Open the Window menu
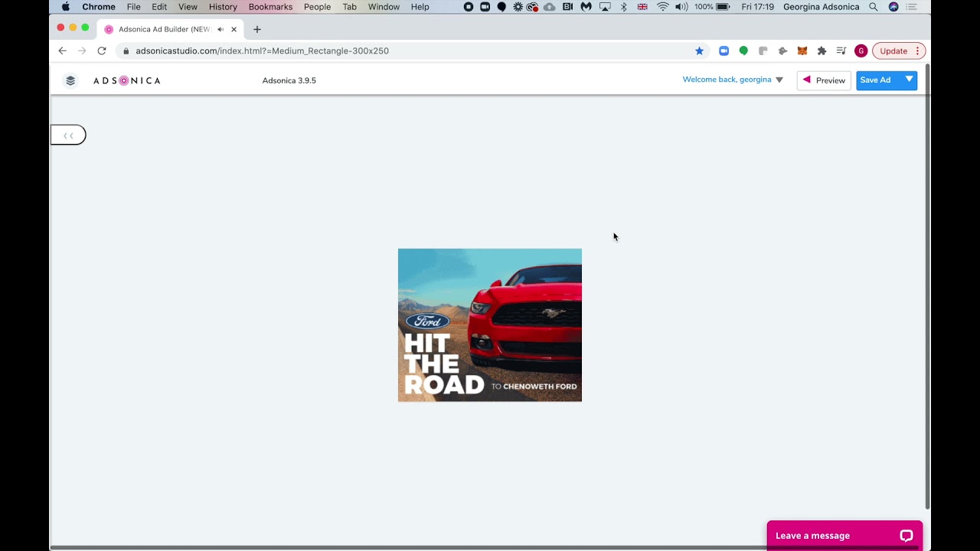 pos(384,7)
